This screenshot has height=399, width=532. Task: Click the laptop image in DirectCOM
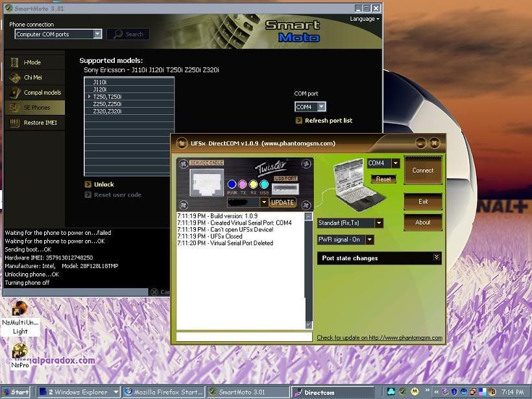[x=359, y=185]
